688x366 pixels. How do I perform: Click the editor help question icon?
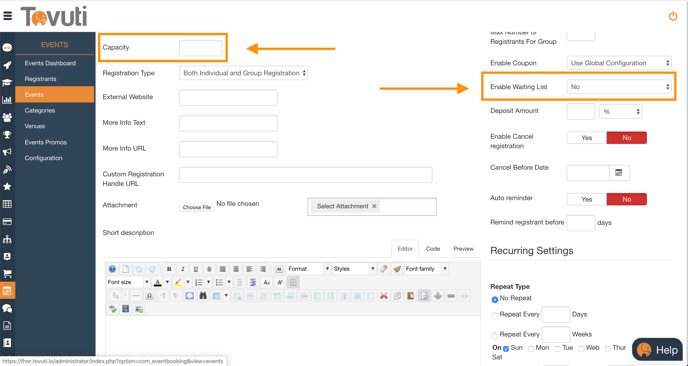pos(112,269)
